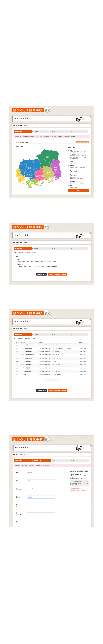Uncheck the 広島 area checkbox beside the map
Viewport: 103px width, 644px height.
pyautogui.click(x=69, y=150)
